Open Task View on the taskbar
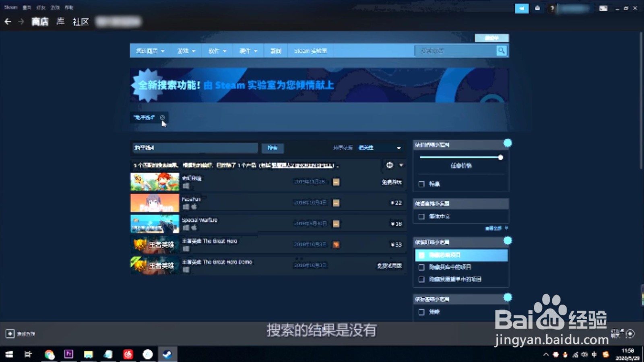This screenshot has height=362, width=644. click(x=28, y=354)
